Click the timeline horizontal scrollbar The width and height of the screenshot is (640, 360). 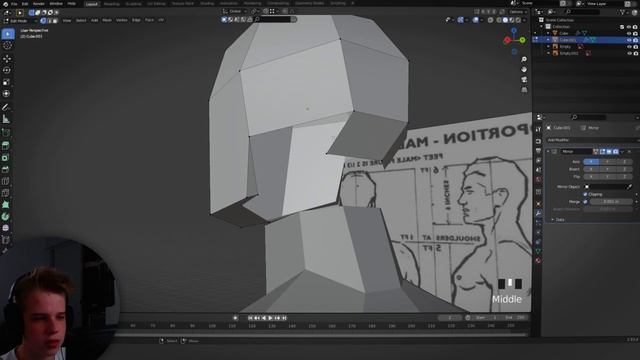point(322,335)
